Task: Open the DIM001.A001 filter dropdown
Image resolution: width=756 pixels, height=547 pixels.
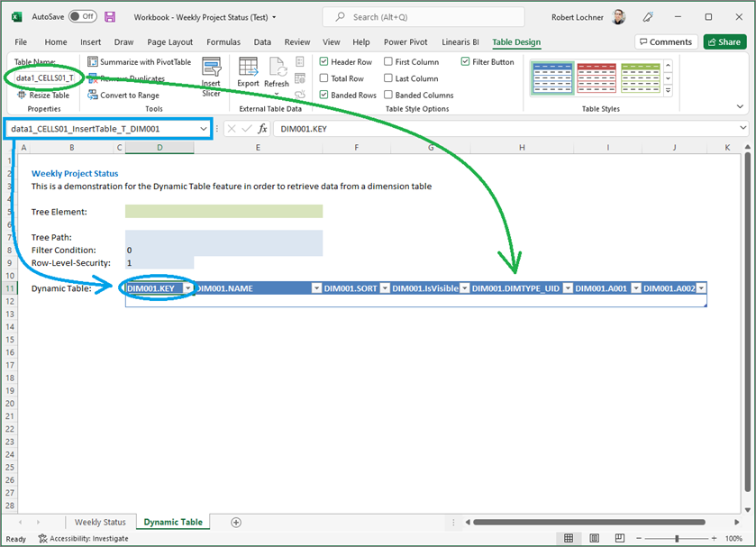Action: pos(636,288)
